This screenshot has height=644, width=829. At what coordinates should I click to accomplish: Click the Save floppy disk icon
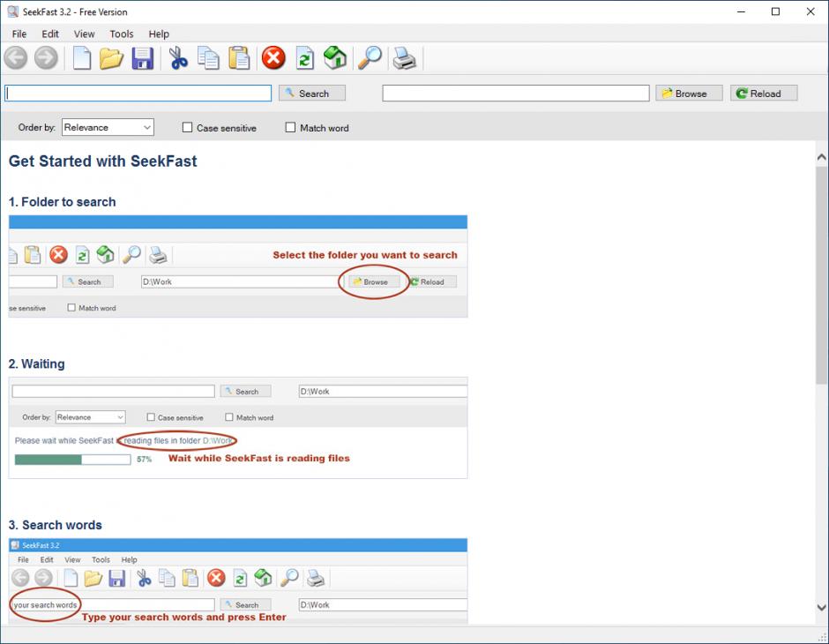(x=142, y=58)
